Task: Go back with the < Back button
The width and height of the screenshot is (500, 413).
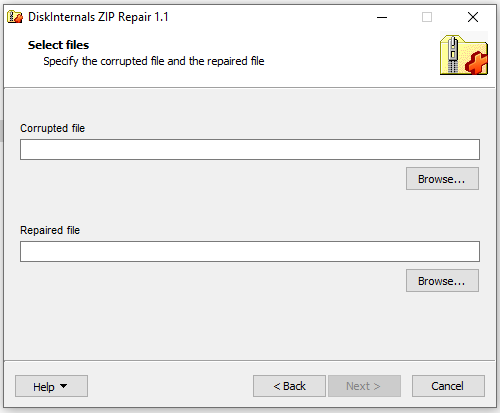Action: pyautogui.click(x=289, y=386)
